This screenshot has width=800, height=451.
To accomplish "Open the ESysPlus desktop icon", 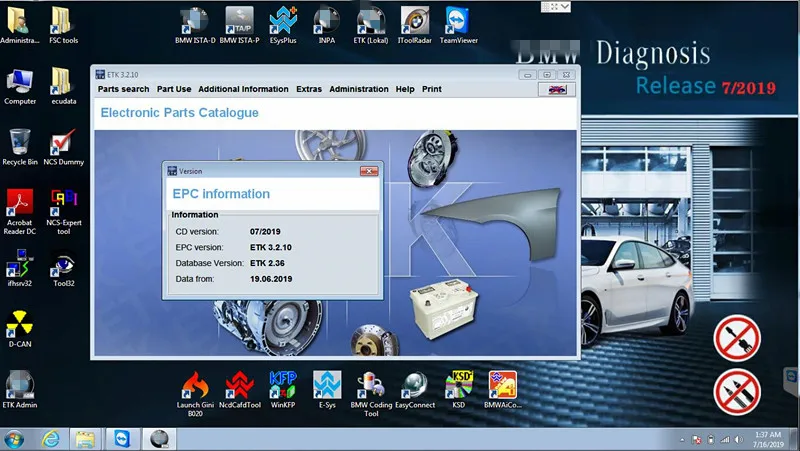I will 283,24.
